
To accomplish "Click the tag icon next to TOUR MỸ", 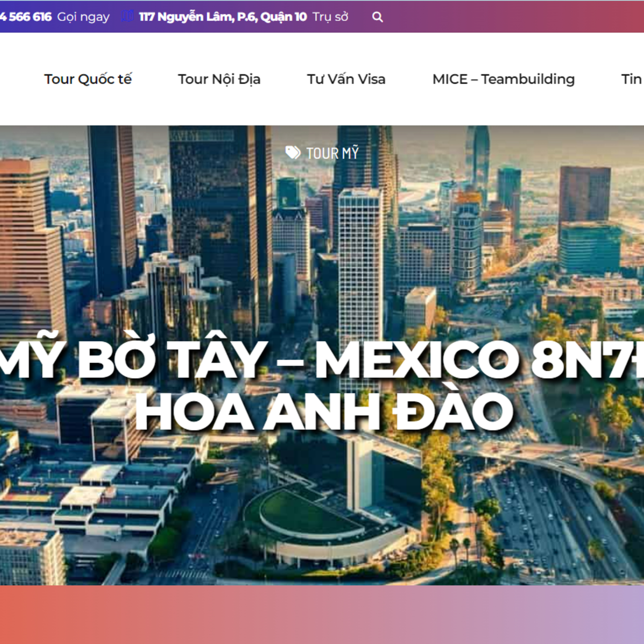I will (293, 153).
